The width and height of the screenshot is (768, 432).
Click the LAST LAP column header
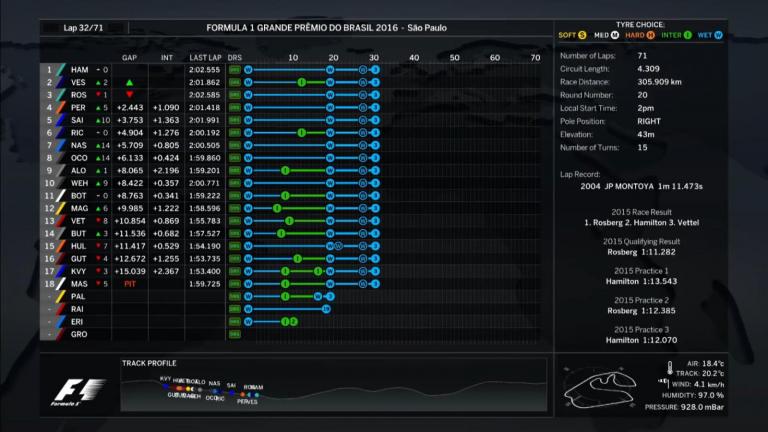click(204, 58)
